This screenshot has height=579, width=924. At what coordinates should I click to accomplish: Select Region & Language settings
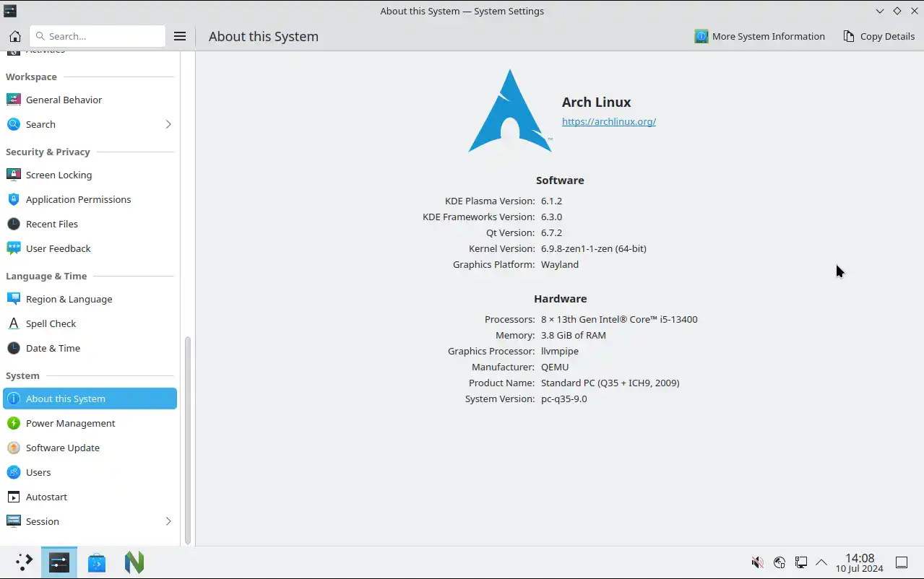click(x=69, y=299)
